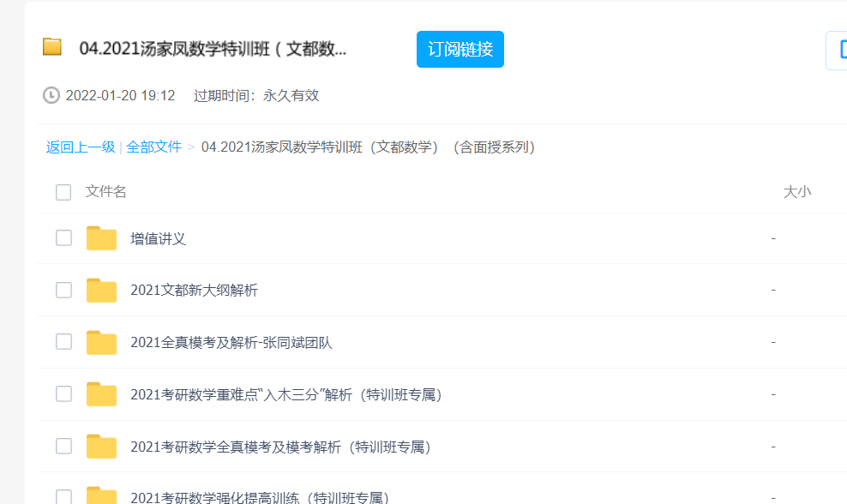
Task: Click the file name 增值讲义
Action: click(159, 239)
